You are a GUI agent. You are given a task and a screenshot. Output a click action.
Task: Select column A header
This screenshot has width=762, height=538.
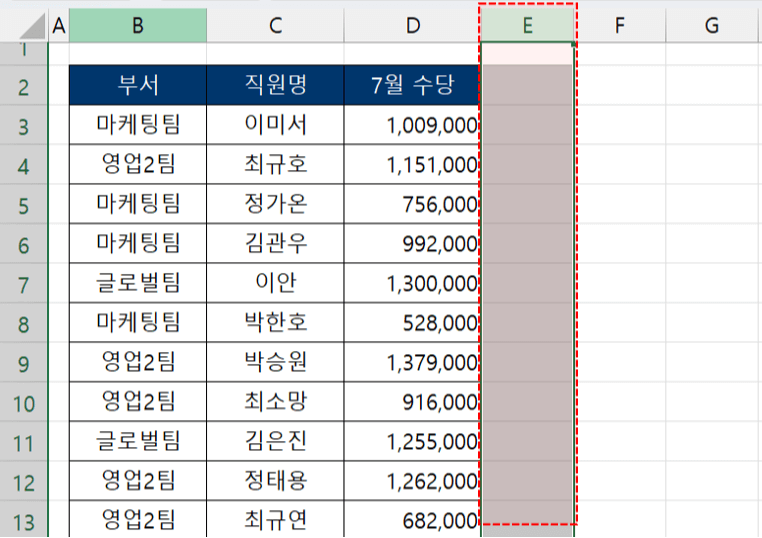coord(59,25)
